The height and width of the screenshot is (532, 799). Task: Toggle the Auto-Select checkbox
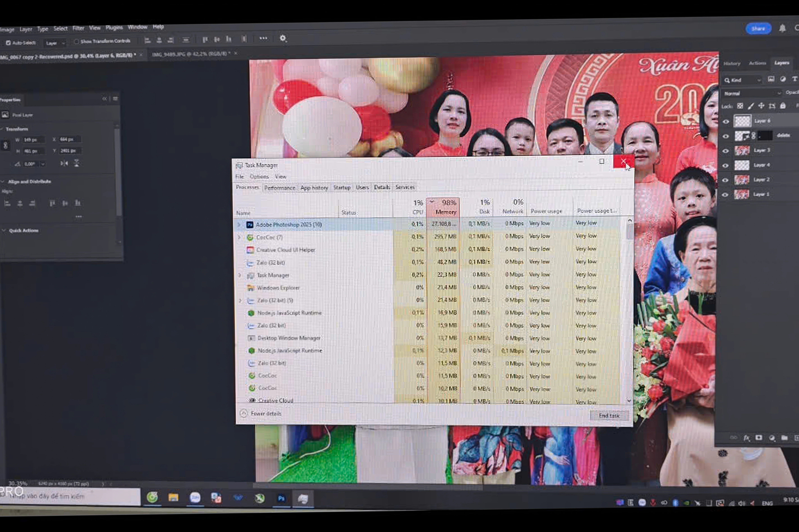pos(8,43)
